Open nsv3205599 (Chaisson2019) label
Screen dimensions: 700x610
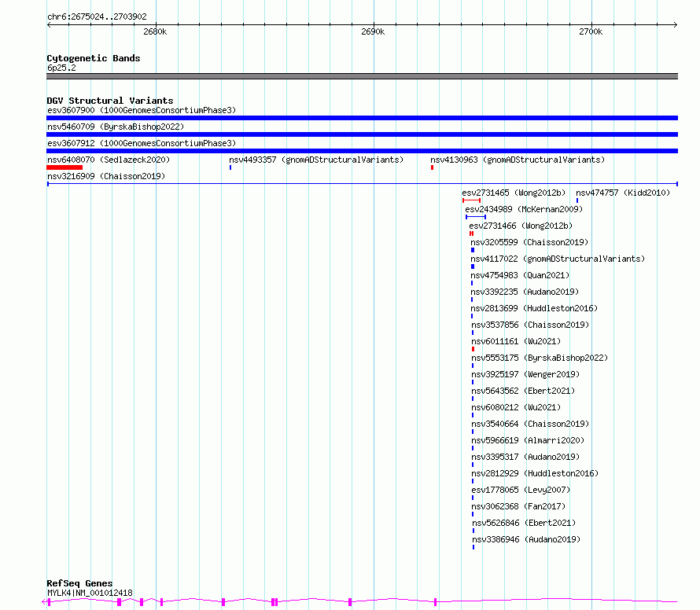[529, 242]
